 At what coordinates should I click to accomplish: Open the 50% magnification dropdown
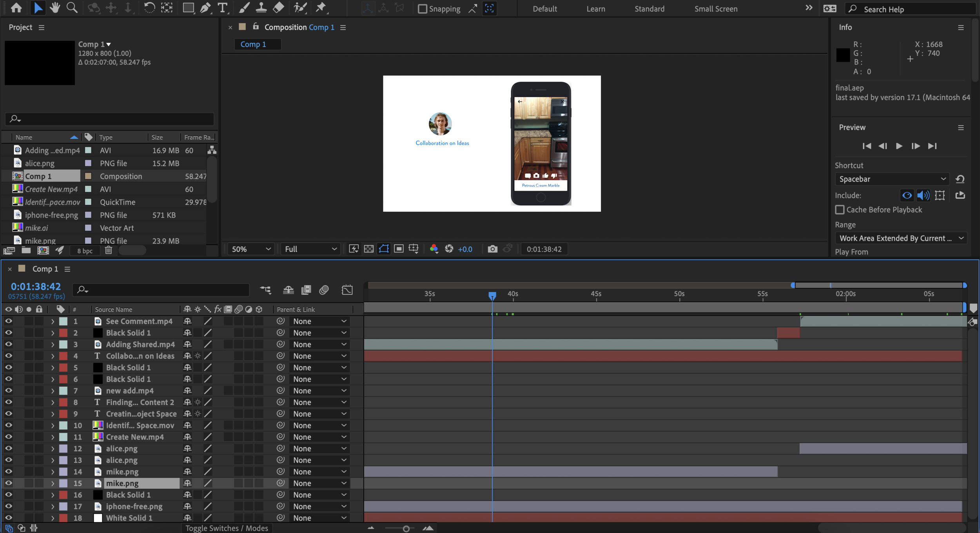(x=251, y=249)
